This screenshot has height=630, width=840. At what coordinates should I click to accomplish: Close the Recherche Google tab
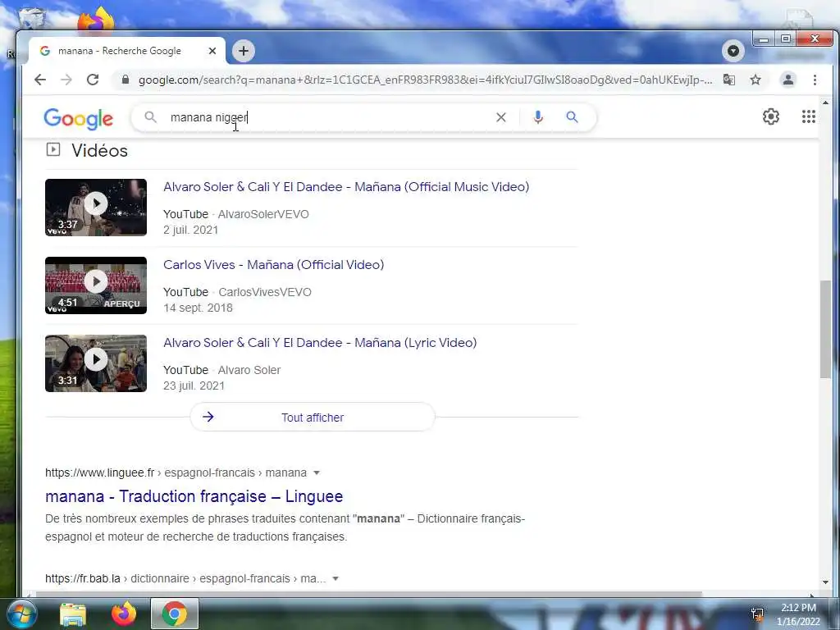(212, 51)
